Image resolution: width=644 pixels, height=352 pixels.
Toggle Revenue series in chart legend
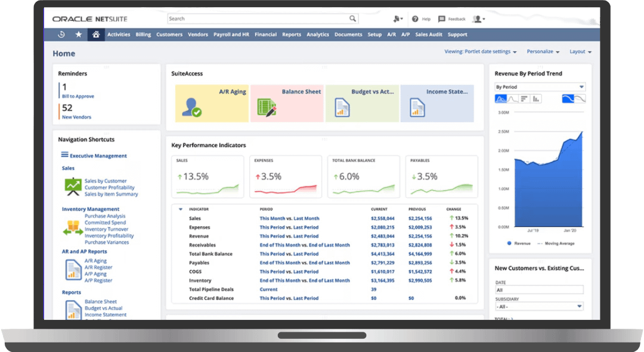click(x=519, y=243)
